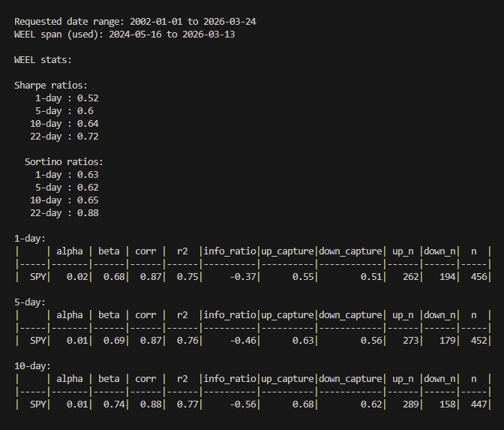Click the down_capture value 0.62 in 10-day table
The width and height of the screenshot is (504, 430).
pyautogui.click(x=371, y=404)
